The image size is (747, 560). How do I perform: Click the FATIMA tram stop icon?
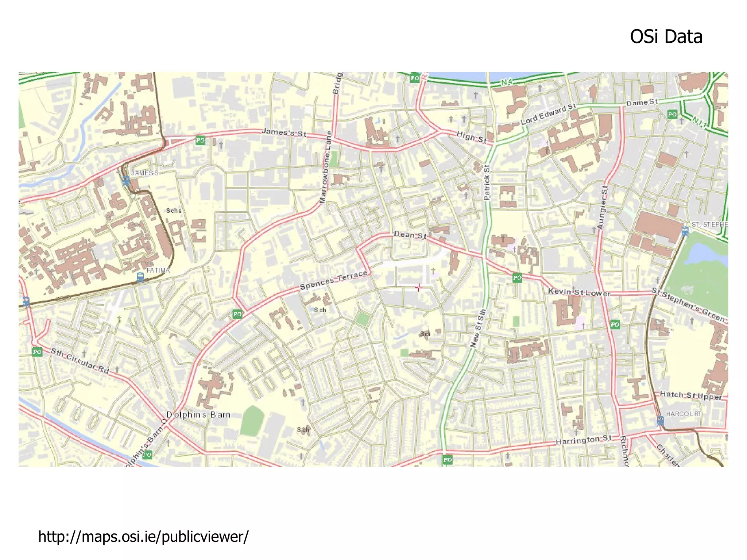click(140, 277)
